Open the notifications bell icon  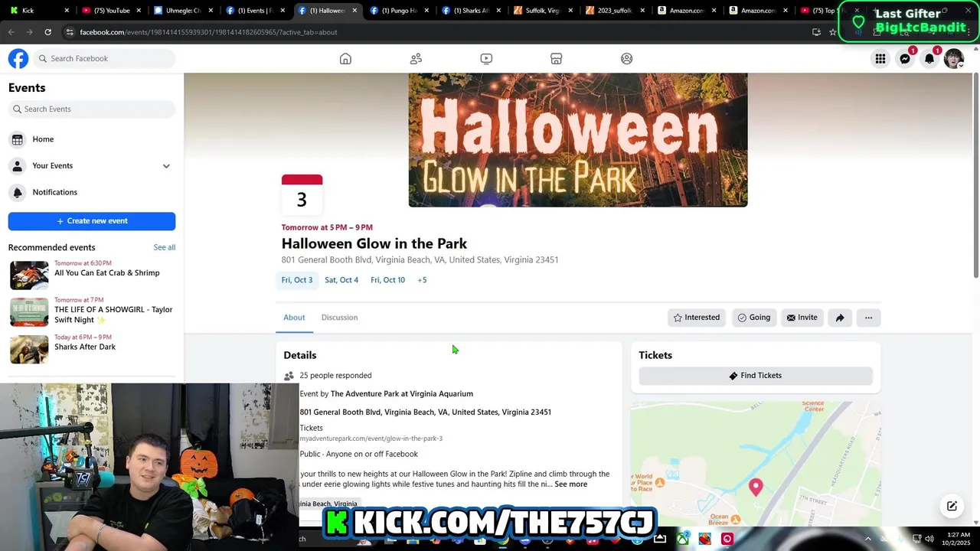929,59
